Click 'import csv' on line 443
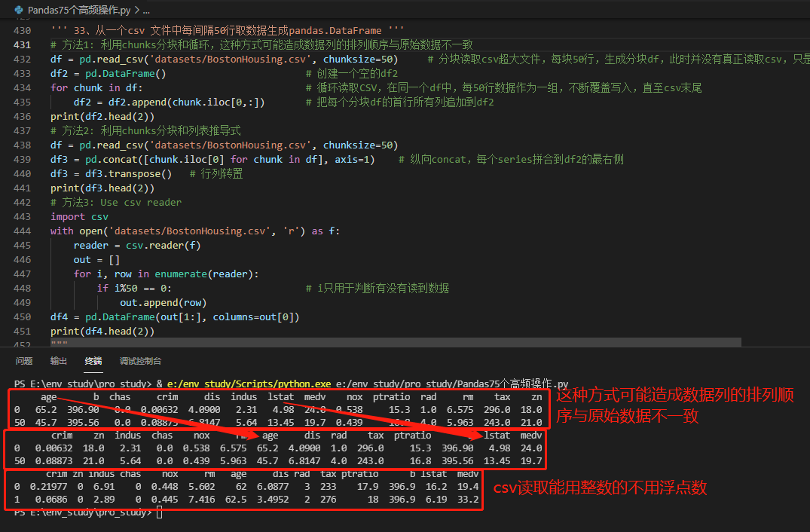The height and width of the screenshot is (532, 810). click(80, 217)
